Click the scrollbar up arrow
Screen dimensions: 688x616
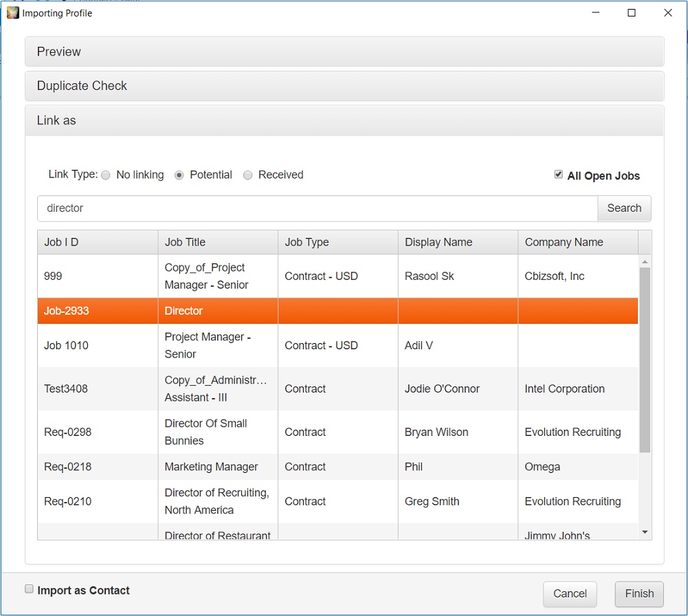(645, 261)
